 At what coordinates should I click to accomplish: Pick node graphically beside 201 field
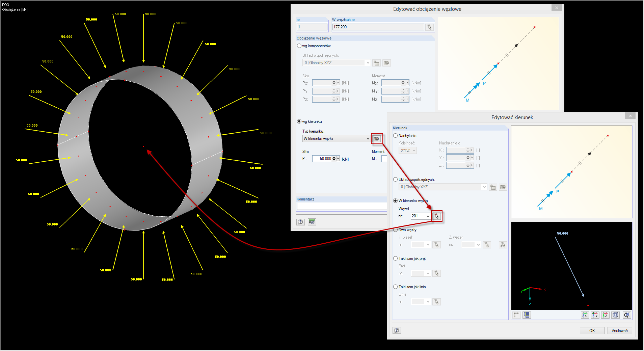[437, 216]
